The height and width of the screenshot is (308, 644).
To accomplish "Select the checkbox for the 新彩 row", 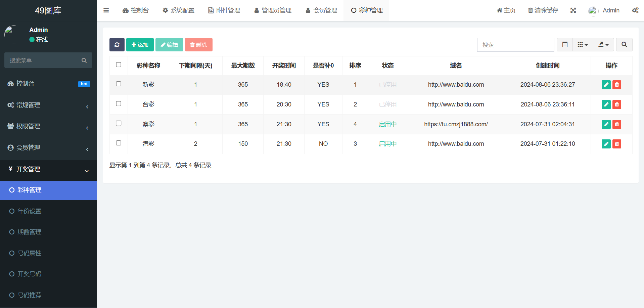I will click(119, 84).
